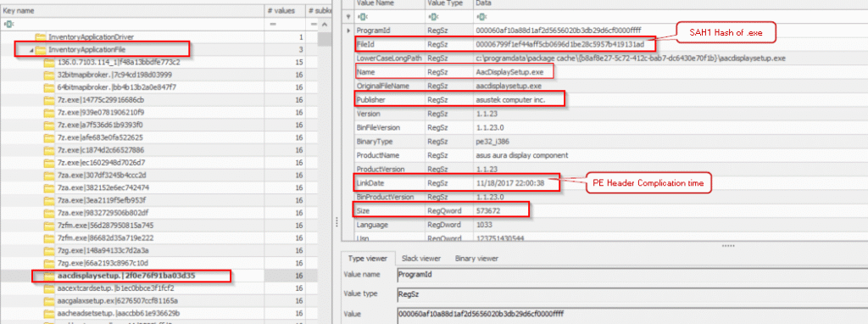Click the pe32_i386 data cell
The height and width of the screenshot is (324, 868).
pos(670,142)
